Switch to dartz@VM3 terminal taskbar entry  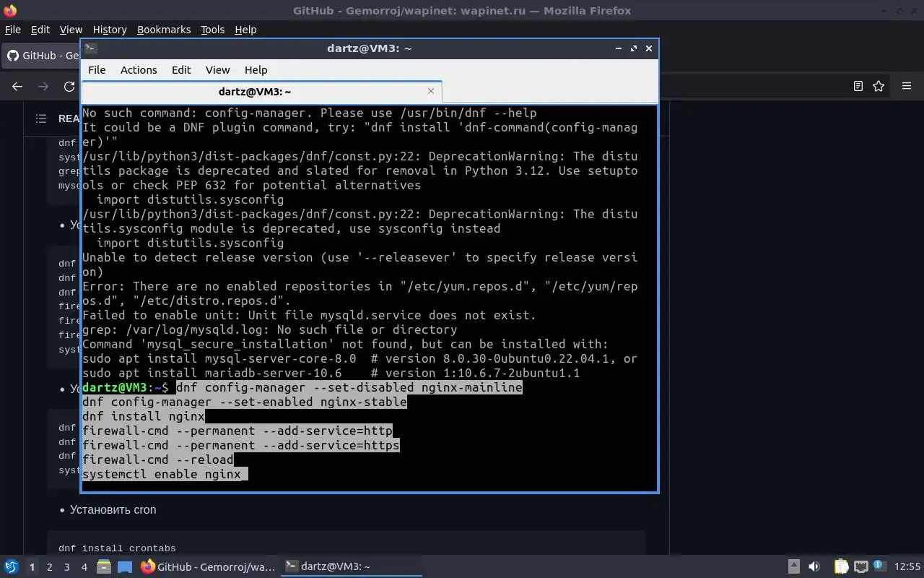click(x=352, y=566)
